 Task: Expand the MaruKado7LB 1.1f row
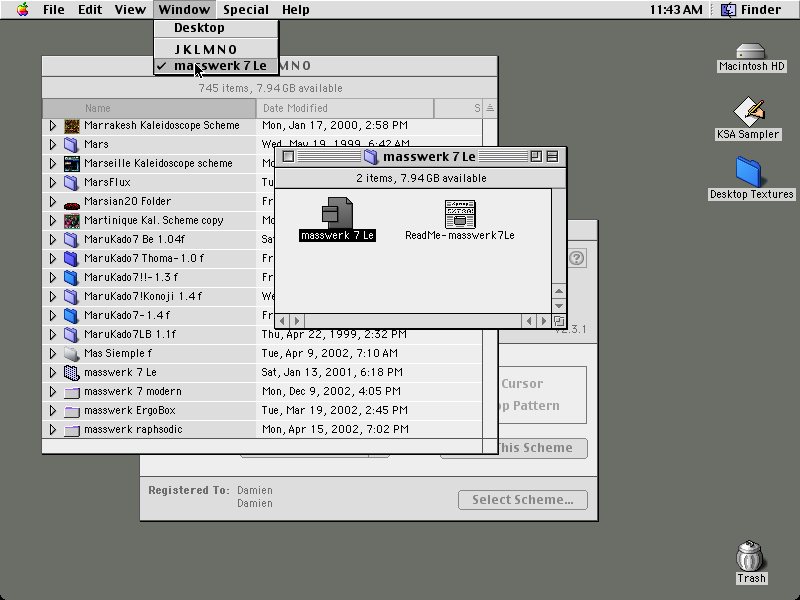(x=53, y=335)
